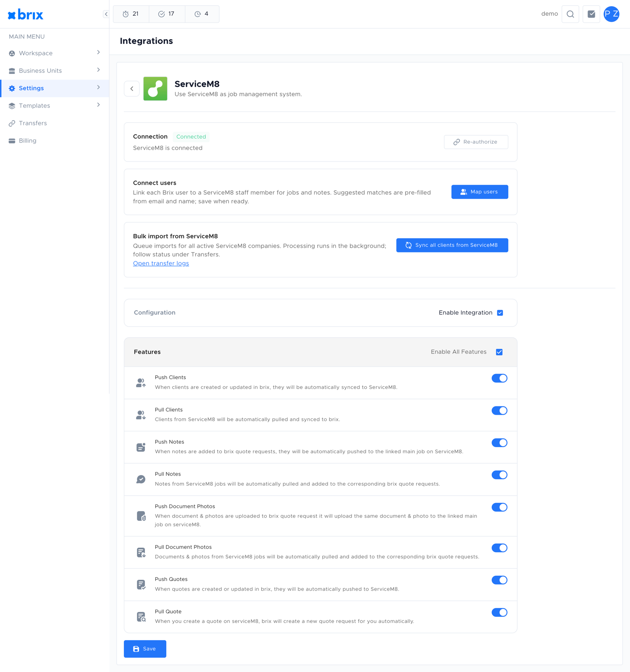The width and height of the screenshot is (630, 672).
Task: Save the integration settings
Action: point(145,649)
